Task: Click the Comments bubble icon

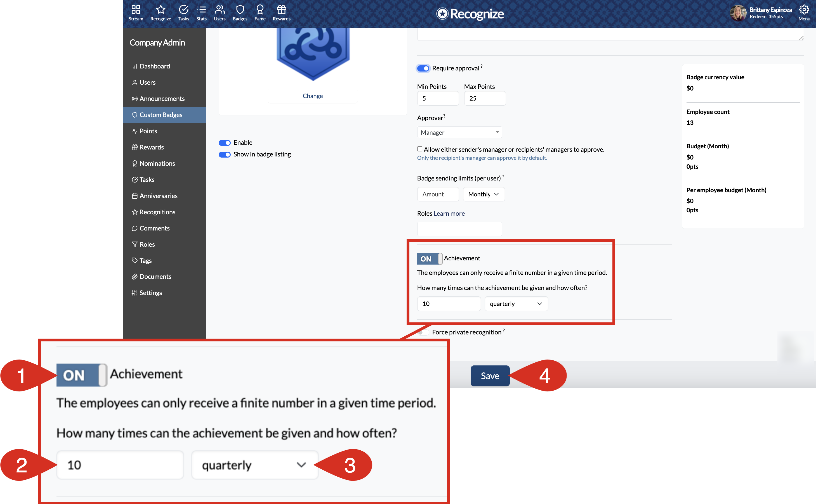Action: pyautogui.click(x=135, y=228)
